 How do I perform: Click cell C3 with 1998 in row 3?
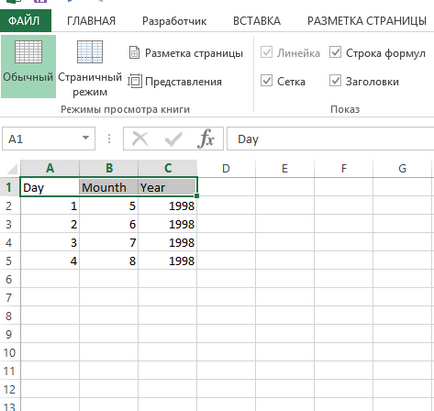point(168,224)
